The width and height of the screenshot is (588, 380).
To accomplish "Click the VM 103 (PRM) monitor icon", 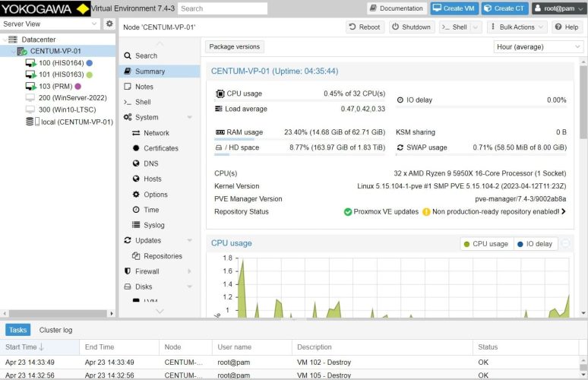I will [x=30, y=87].
